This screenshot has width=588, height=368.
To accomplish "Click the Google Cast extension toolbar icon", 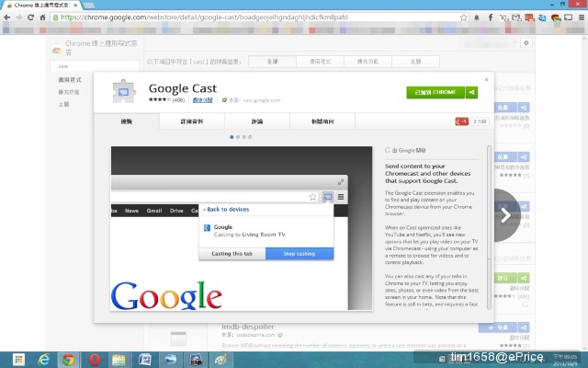I will click(569, 17).
